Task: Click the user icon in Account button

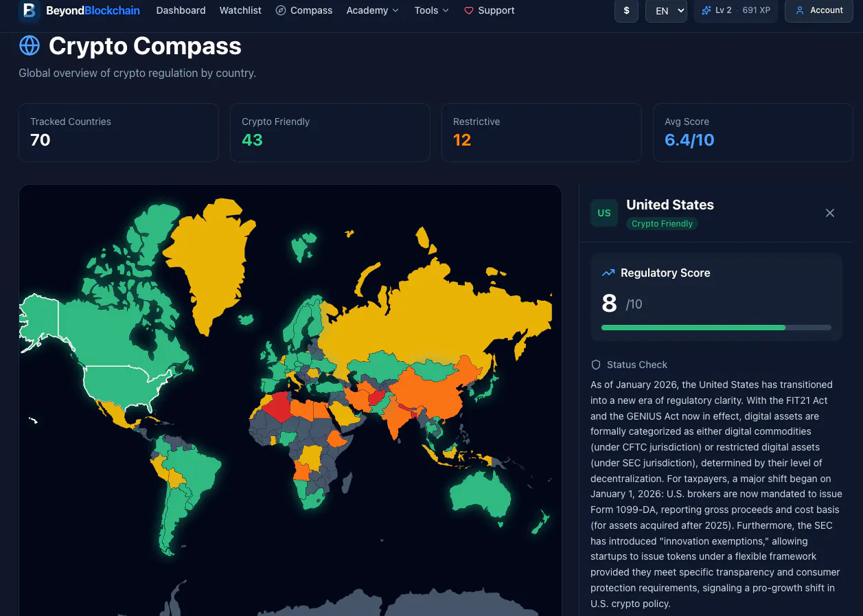Action: point(800,10)
